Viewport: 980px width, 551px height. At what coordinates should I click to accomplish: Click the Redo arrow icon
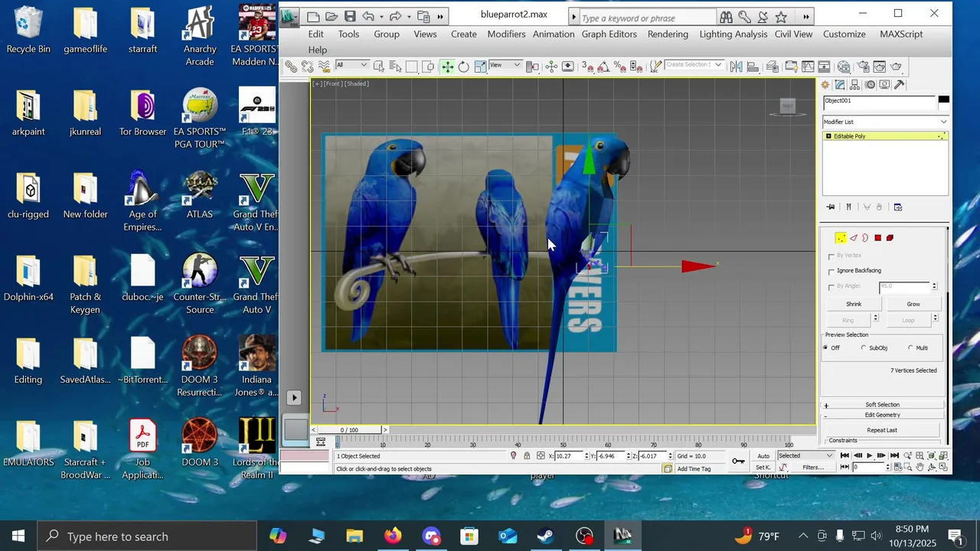click(395, 16)
